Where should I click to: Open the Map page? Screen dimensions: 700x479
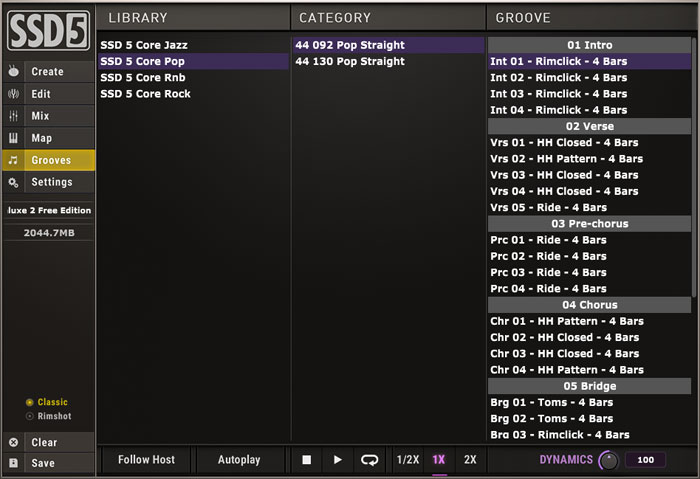49,138
